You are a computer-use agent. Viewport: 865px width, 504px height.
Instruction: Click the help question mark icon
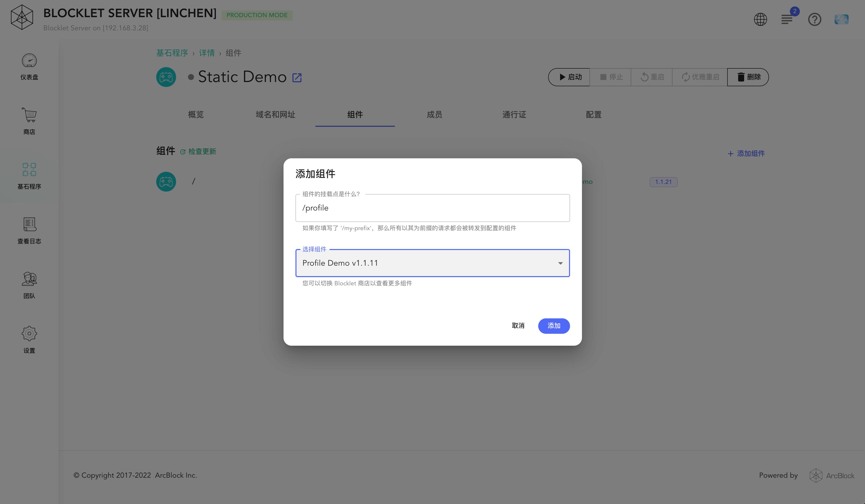(x=814, y=20)
